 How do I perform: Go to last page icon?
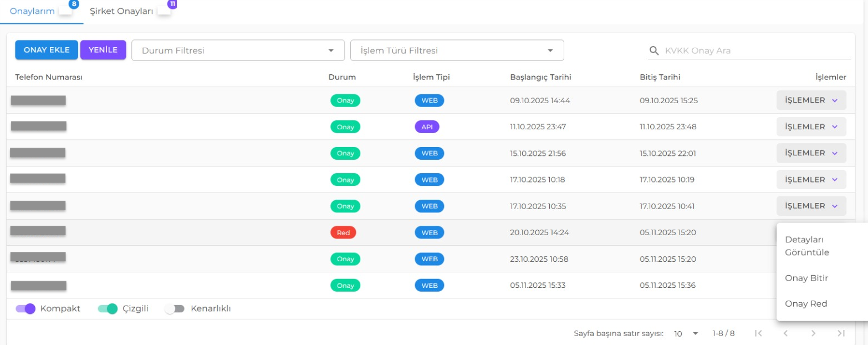point(841,333)
